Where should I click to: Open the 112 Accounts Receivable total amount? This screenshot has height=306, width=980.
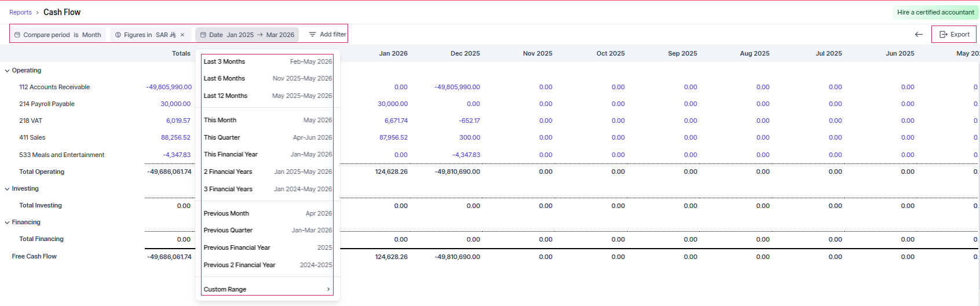[169, 87]
